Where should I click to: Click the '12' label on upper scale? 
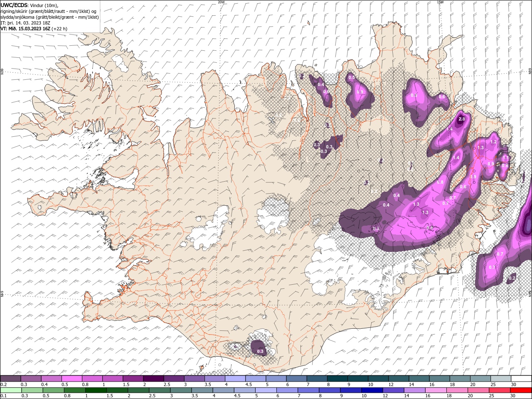tap(391, 384)
